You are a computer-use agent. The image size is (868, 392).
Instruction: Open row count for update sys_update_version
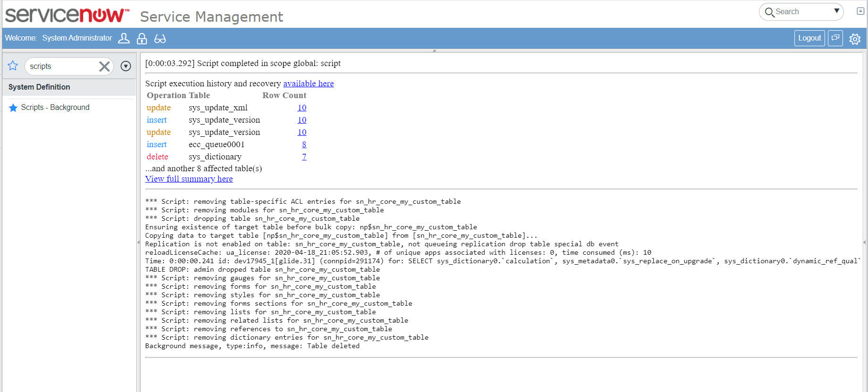point(302,132)
